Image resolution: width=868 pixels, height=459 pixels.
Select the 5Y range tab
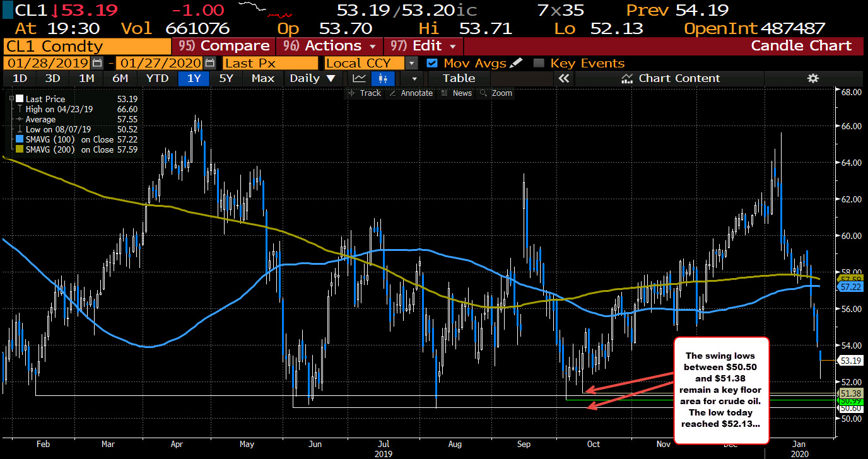[226, 78]
